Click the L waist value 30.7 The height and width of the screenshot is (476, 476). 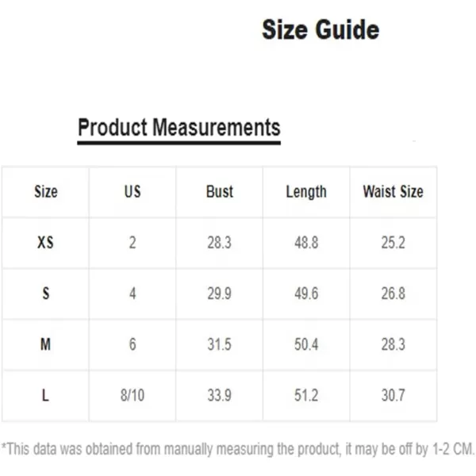[x=393, y=395]
